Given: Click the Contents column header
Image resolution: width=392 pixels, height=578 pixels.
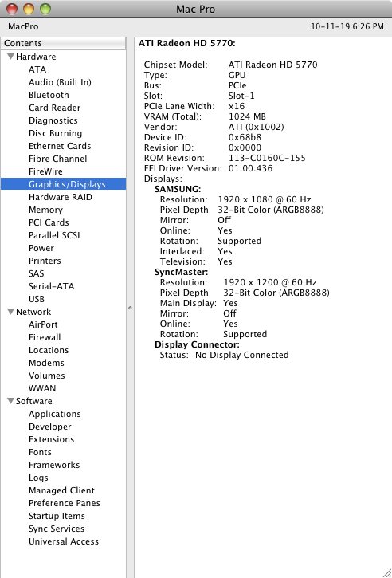Looking at the screenshot, I should [64, 43].
